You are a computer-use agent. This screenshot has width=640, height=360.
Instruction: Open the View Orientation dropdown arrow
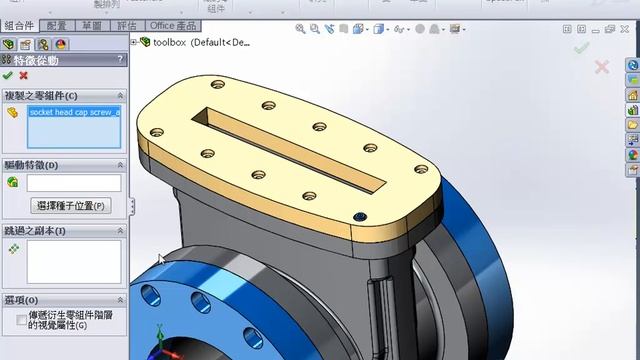[x=367, y=30]
